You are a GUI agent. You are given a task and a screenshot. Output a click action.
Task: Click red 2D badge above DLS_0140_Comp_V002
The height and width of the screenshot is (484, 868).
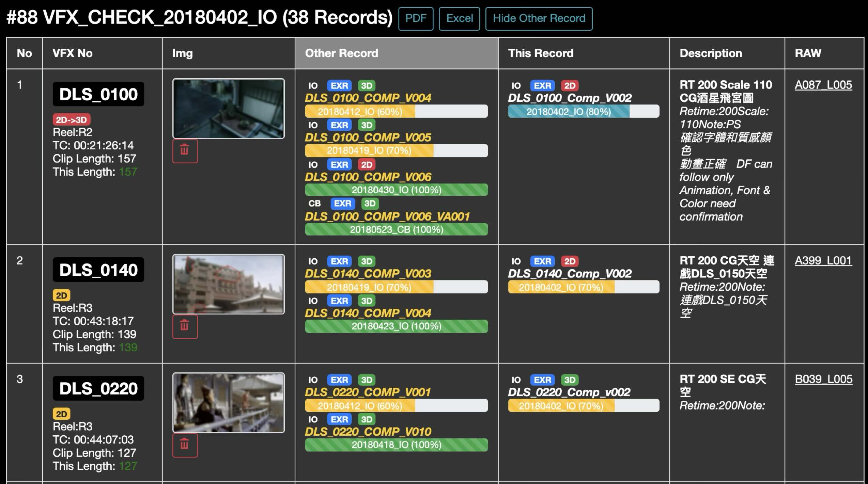point(570,261)
